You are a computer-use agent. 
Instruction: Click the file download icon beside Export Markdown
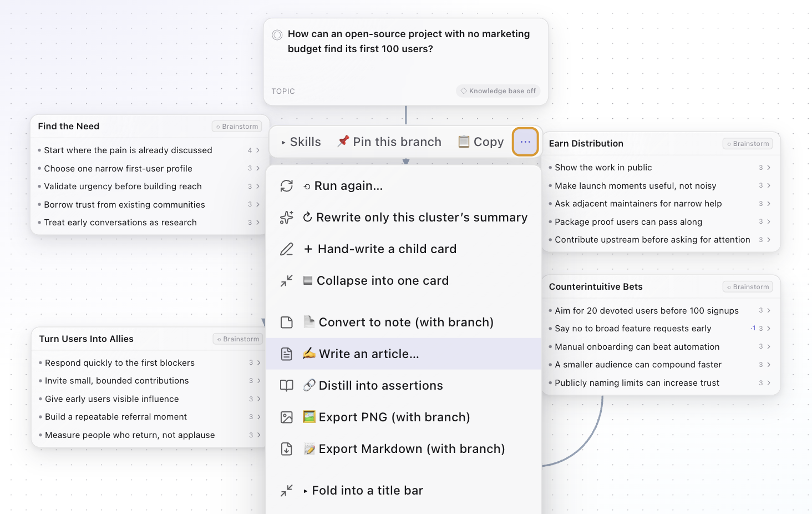pos(286,449)
